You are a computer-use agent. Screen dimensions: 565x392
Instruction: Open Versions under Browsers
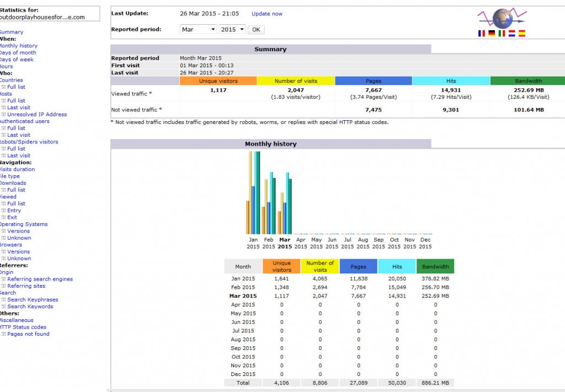(x=18, y=251)
